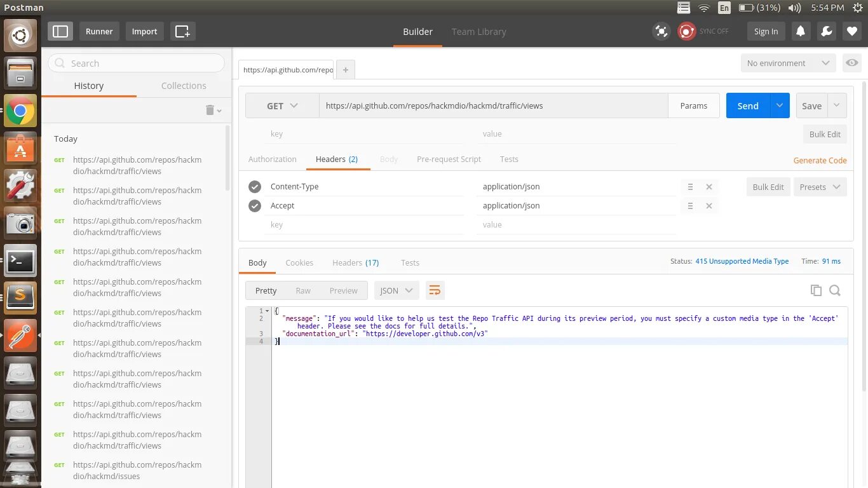Click Bulk Edit beside the Presets button
Viewport: 868px width, 488px height.
point(768,187)
